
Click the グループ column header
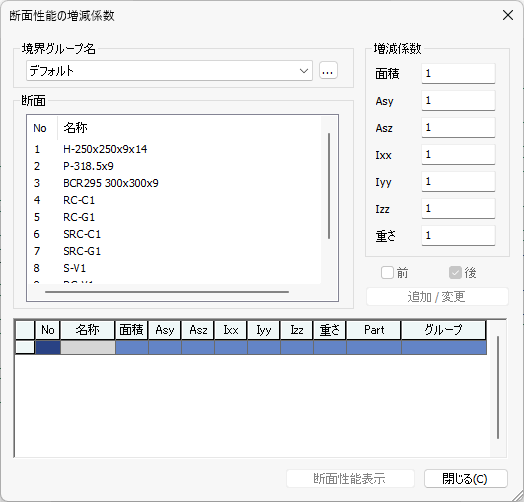point(443,330)
